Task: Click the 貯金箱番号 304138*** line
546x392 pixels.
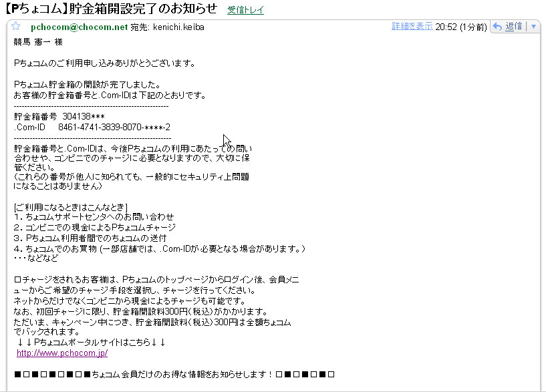Action: pos(59,116)
